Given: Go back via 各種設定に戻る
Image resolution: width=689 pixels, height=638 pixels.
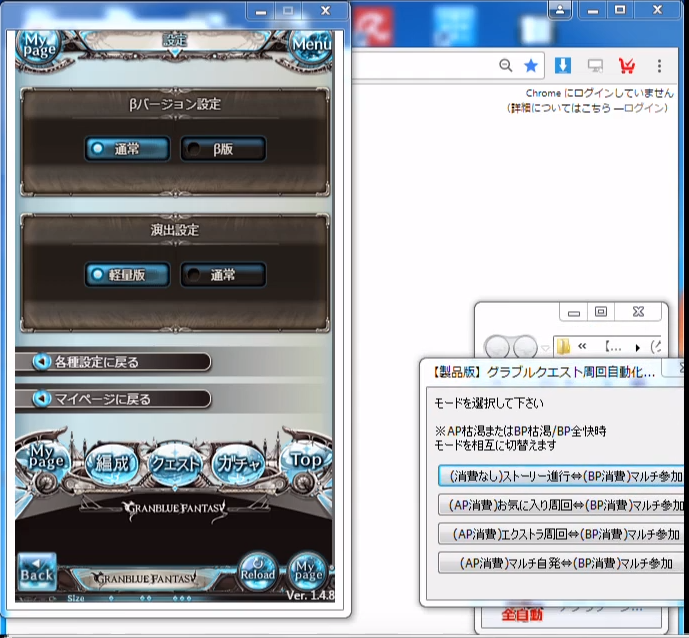Looking at the screenshot, I should tap(113, 362).
